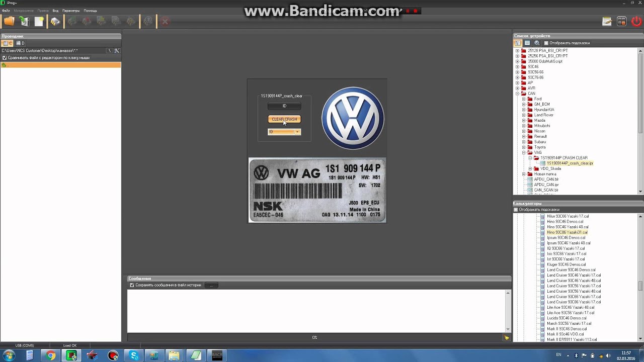644x362 pixels.
Task: Click the Volkswagen logo image
Action: (353, 118)
